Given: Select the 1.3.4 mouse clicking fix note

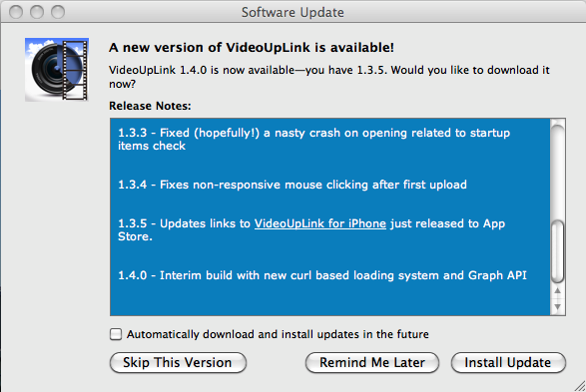Looking at the screenshot, I should 293,185.
